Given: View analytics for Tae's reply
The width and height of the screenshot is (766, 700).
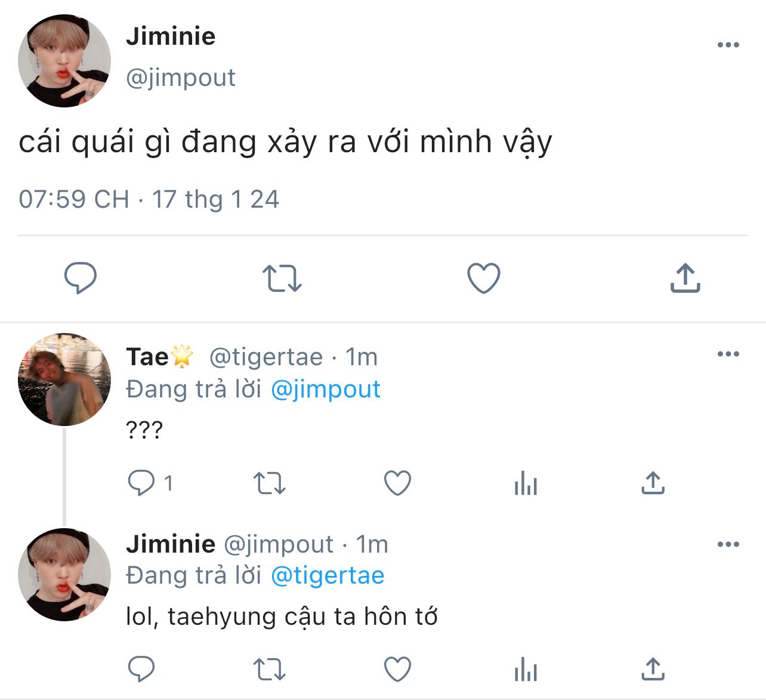Looking at the screenshot, I should 526,483.
